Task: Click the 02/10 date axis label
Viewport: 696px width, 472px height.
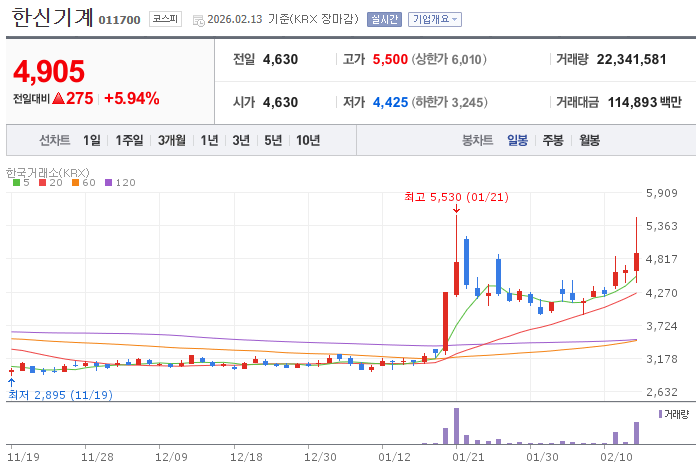Action: pos(616,457)
